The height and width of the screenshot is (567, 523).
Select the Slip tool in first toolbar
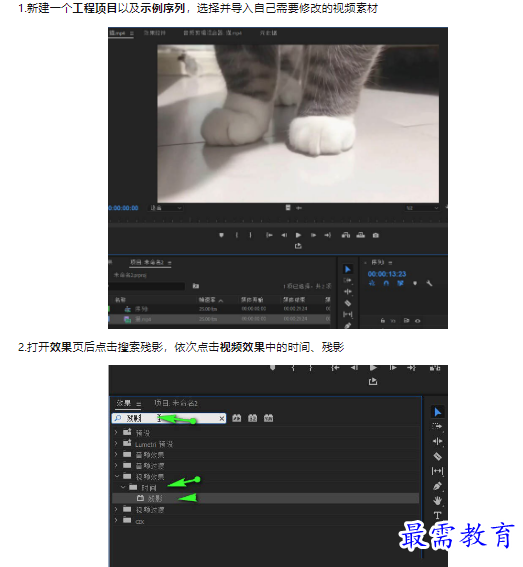click(348, 314)
